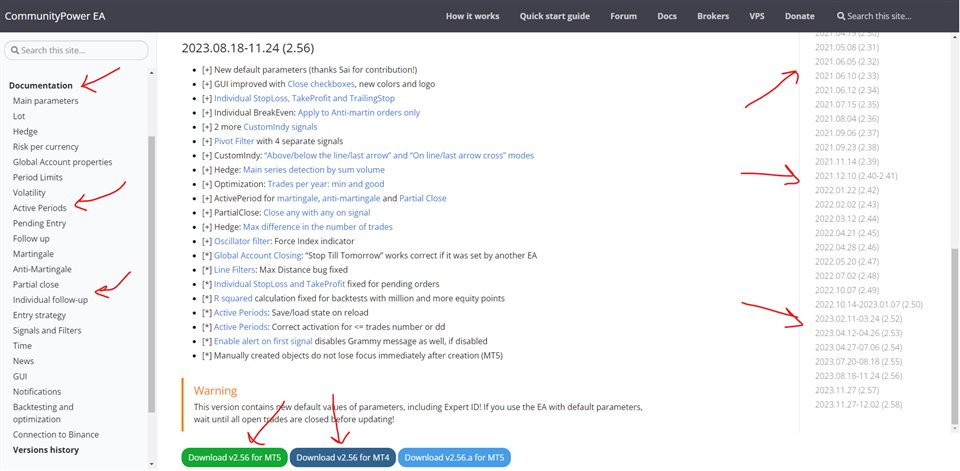Open the Donate page
Screen dimensions: 960x471
[800, 17]
